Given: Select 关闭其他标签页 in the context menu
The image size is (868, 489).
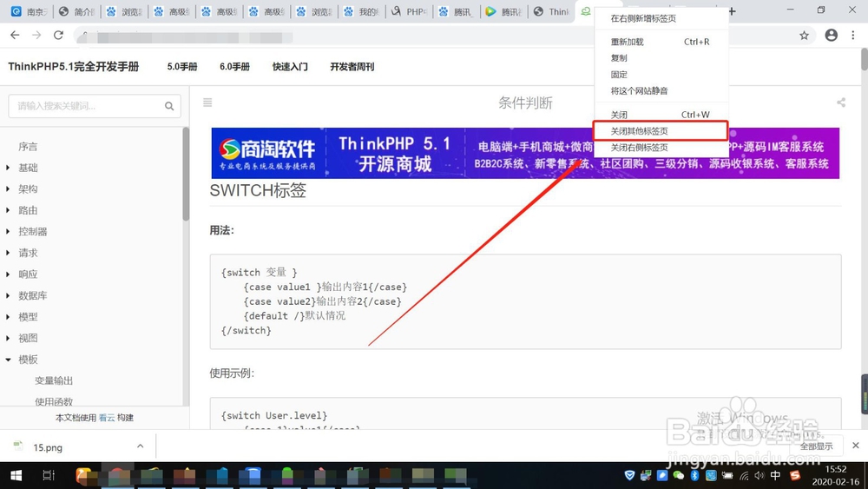Looking at the screenshot, I should pos(661,131).
